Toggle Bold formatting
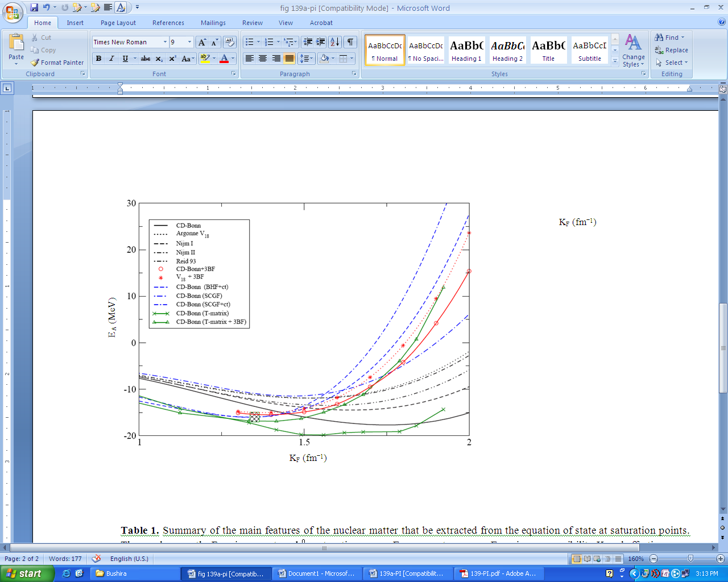Screen dimensions: 728x582 98,59
